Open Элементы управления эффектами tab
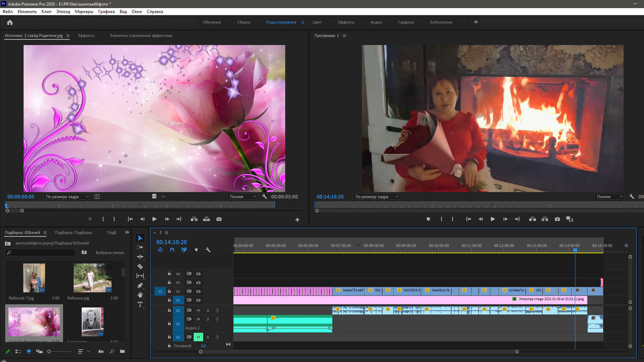This screenshot has height=362, width=644. (141, 36)
